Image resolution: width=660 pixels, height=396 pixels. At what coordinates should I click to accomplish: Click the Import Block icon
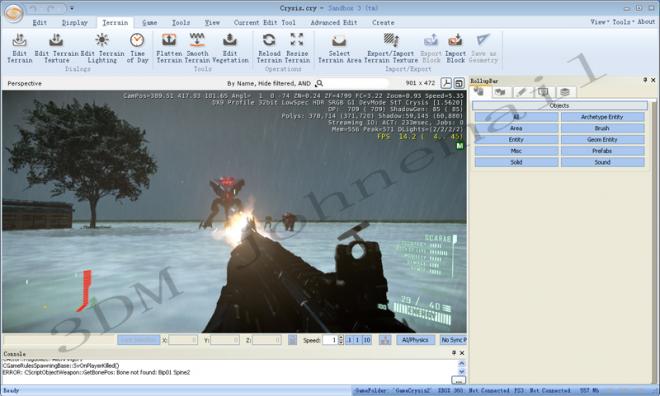[x=455, y=40]
